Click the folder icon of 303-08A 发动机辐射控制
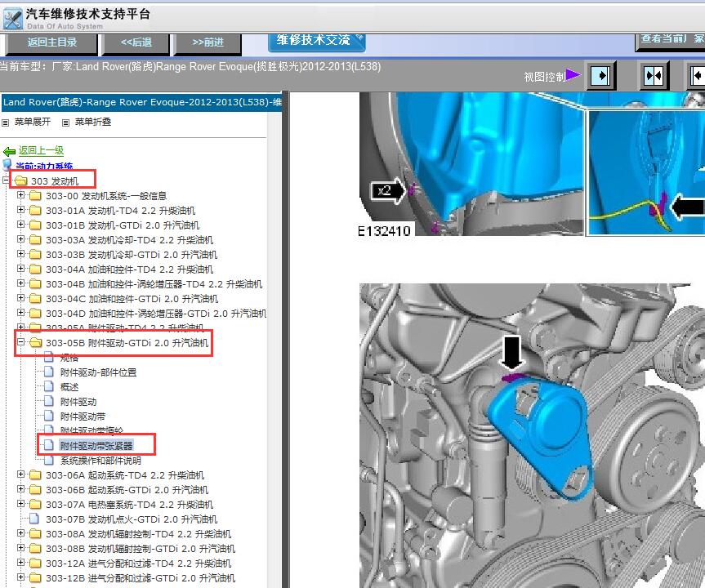This screenshot has width=705, height=588. 35,533
